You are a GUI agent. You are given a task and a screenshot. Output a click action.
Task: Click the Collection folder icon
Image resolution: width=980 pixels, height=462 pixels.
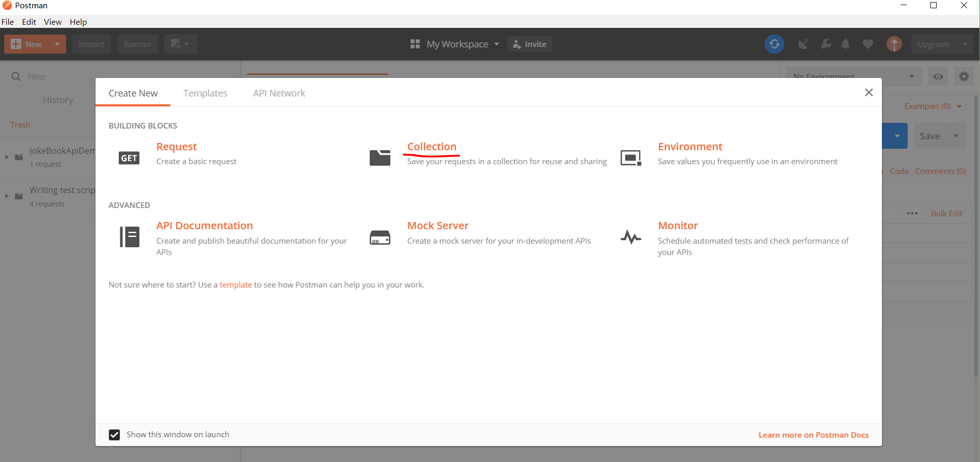coord(380,158)
